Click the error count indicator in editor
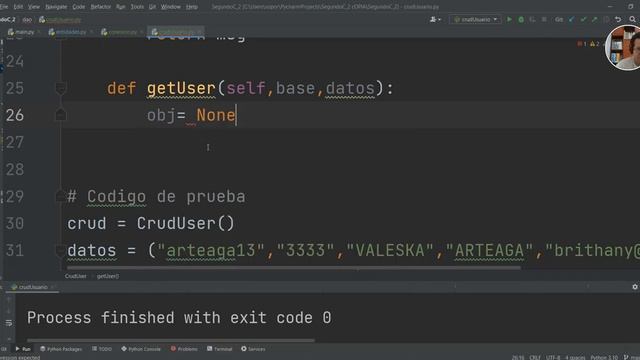This screenshot has height=360, width=640. 582,44
